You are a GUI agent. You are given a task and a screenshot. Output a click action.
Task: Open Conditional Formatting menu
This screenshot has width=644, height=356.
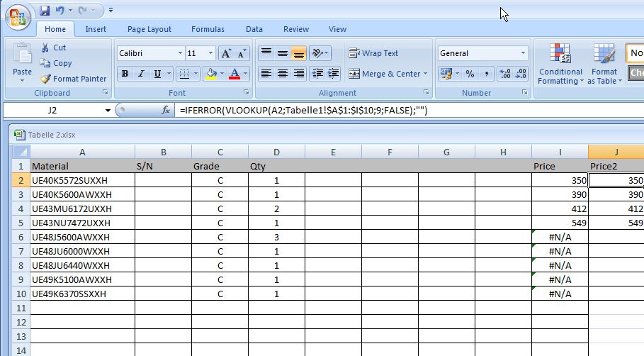coord(560,64)
